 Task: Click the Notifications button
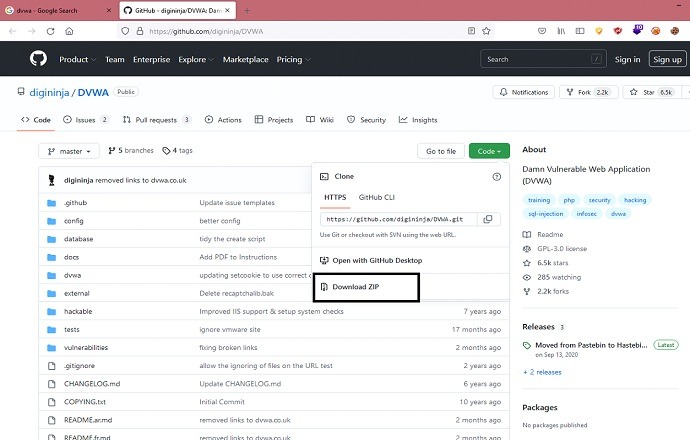[524, 92]
